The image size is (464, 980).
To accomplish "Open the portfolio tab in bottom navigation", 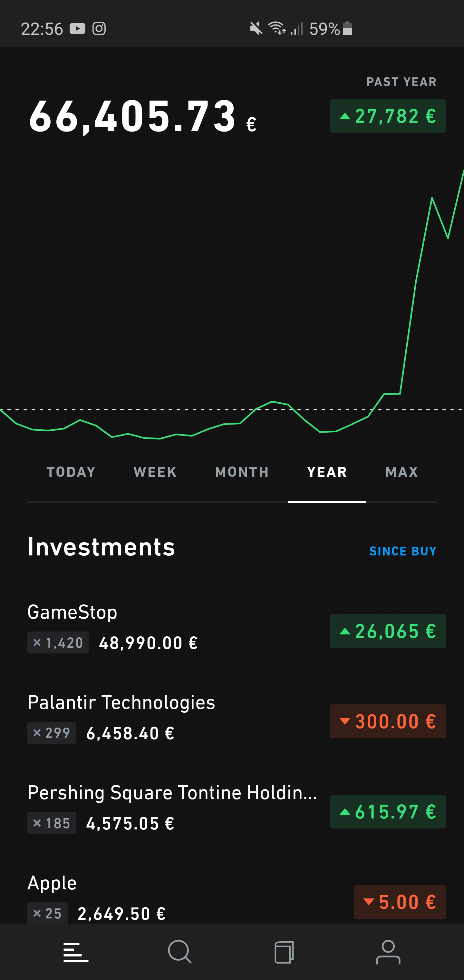I will tap(76, 952).
